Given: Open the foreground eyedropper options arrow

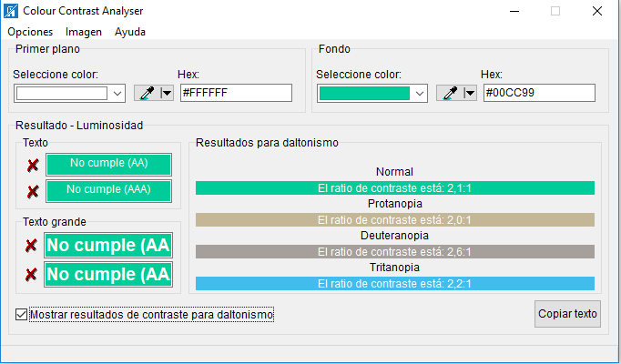Looking at the screenshot, I should click(x=166, y=93).
